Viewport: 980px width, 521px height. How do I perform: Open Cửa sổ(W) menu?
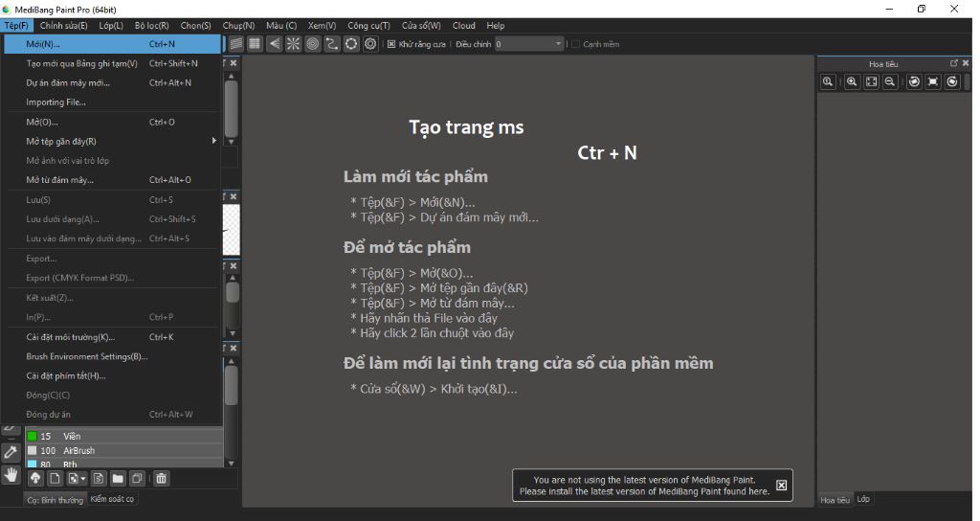421,26
